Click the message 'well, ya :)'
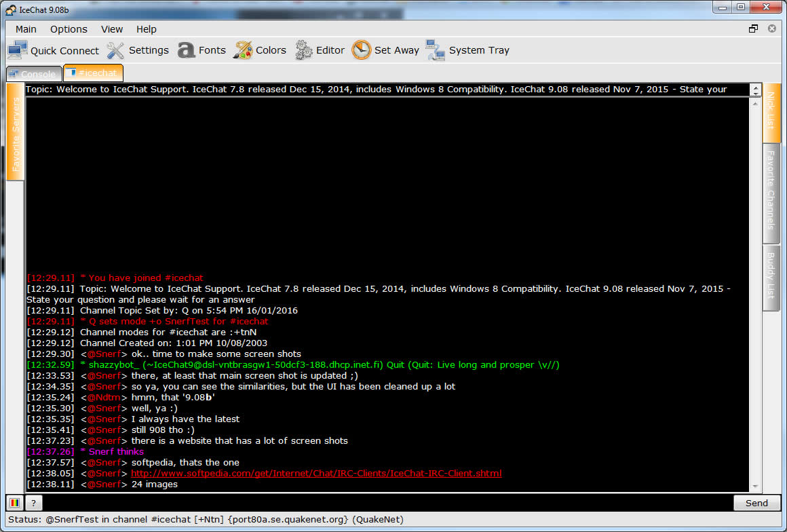The image size is (787, 532). coord(155,408)
